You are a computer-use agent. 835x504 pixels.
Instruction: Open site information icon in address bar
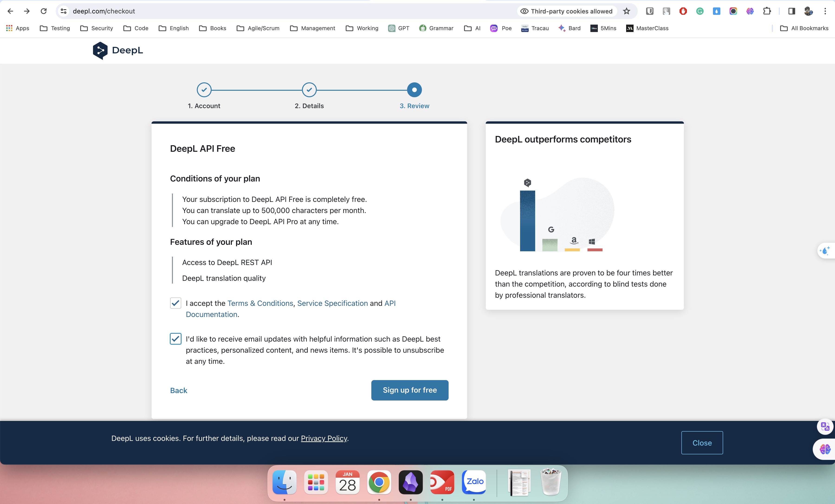coord(63,11)
